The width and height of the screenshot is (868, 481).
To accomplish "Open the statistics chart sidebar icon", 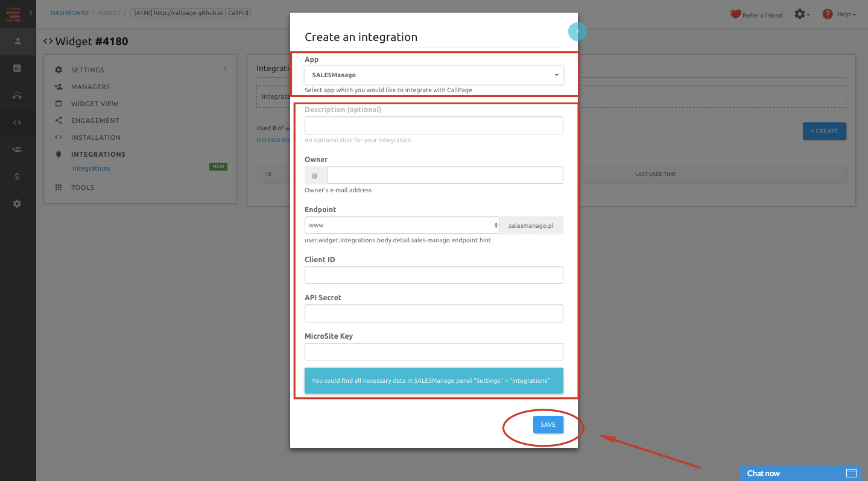I will pos(17,68).
